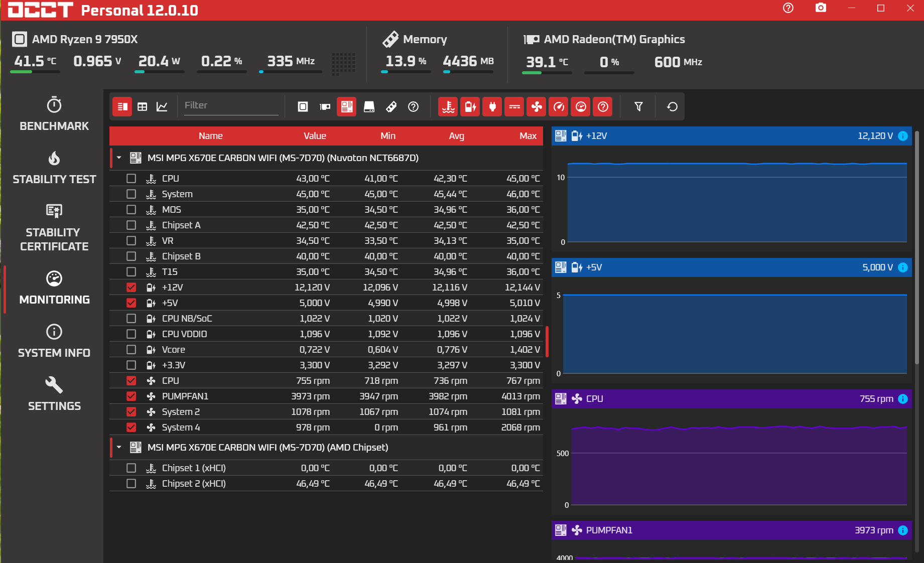
Task: Switch to table-only view
Action: [143, 106]
